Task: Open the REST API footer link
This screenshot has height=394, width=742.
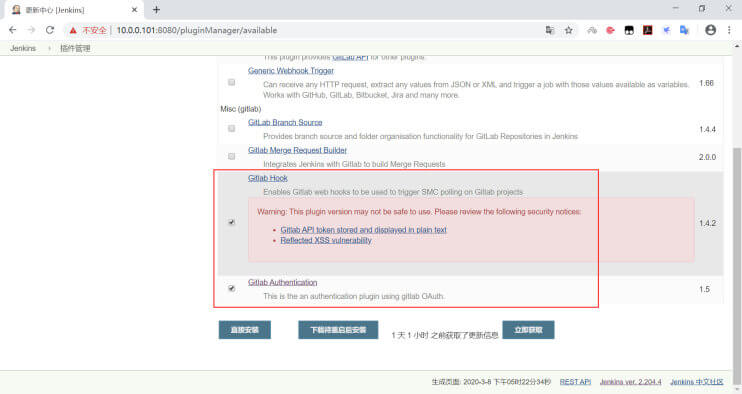Action: click(575, 382)
